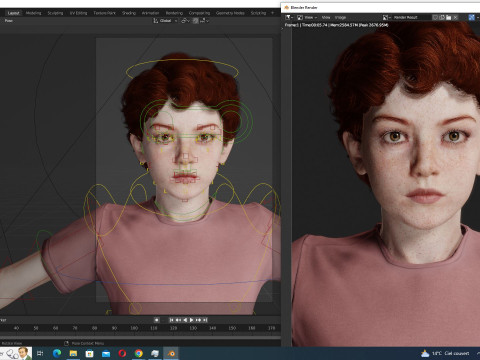
Task: Click the blue gizmo toggle in render window
Action: point(472,17)
